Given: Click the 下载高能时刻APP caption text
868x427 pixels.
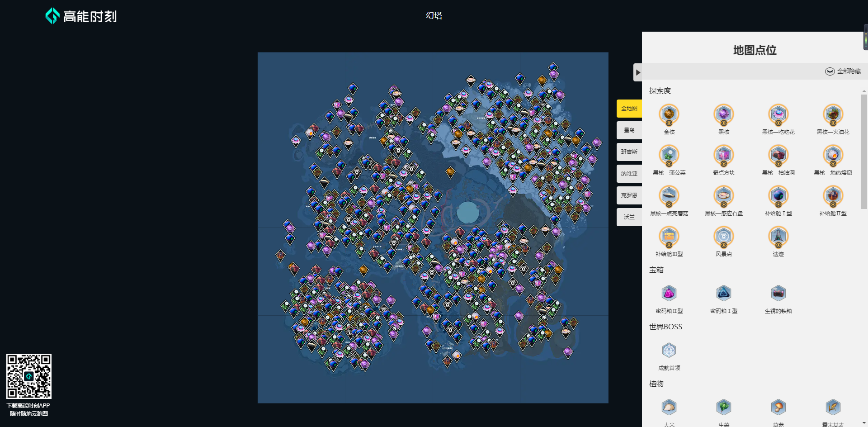Looking at the screenshot, I should 28,406.
